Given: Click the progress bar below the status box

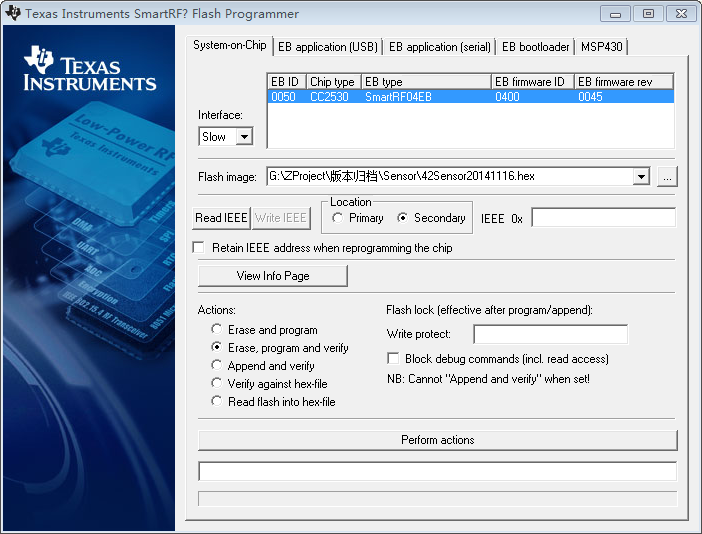Looking at the screenshot, I should pyautogui.click(x=437, y=499).
